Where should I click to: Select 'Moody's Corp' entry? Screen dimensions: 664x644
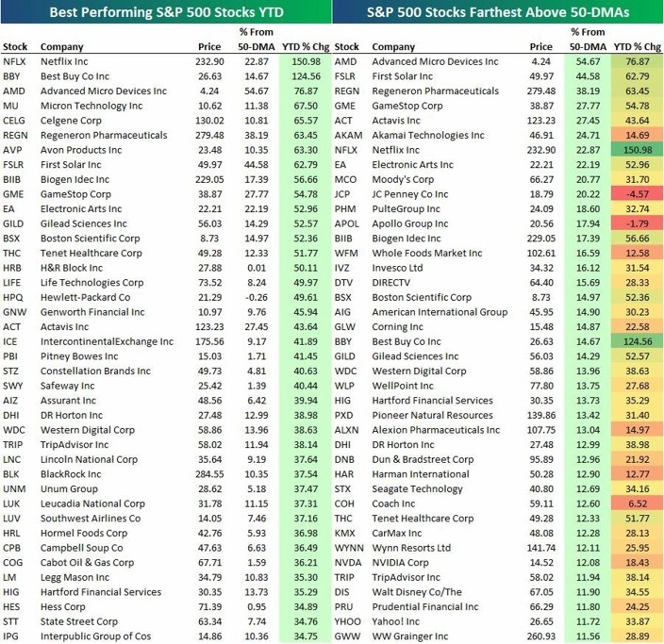(x=403, y=179)
